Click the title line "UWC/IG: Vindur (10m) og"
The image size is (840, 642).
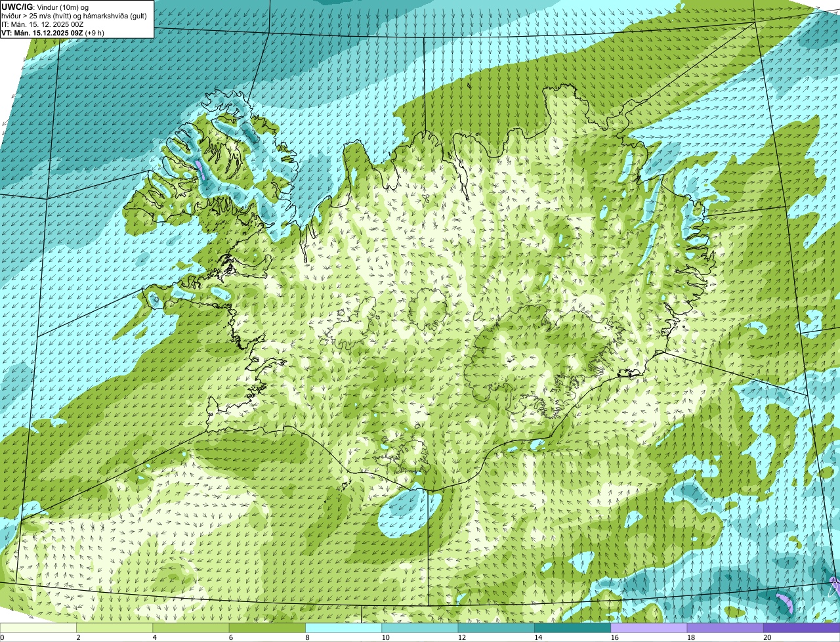click(45, 7)
